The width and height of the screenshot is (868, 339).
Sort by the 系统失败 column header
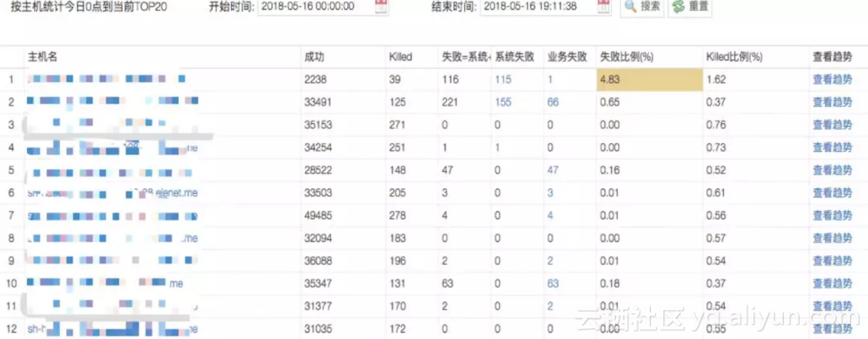[515, 57]
